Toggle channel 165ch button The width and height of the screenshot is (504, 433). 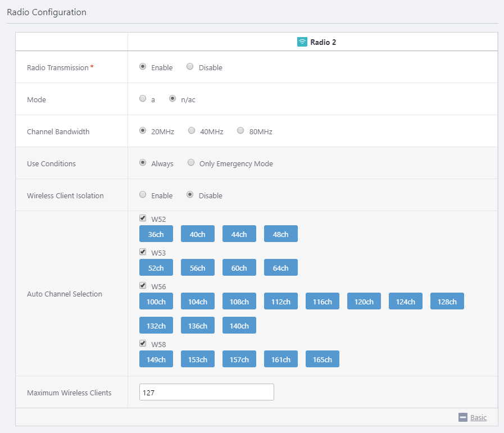point(323,359)
